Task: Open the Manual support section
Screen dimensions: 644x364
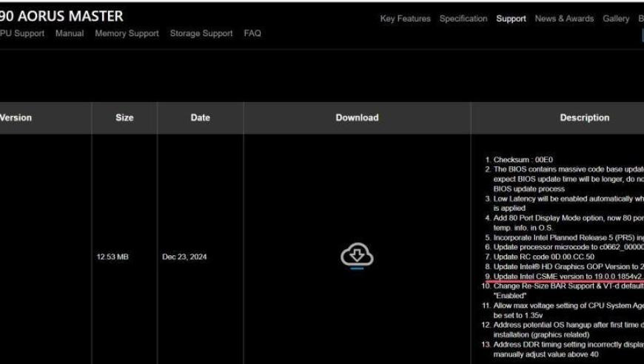Action: tap(70, 33)
